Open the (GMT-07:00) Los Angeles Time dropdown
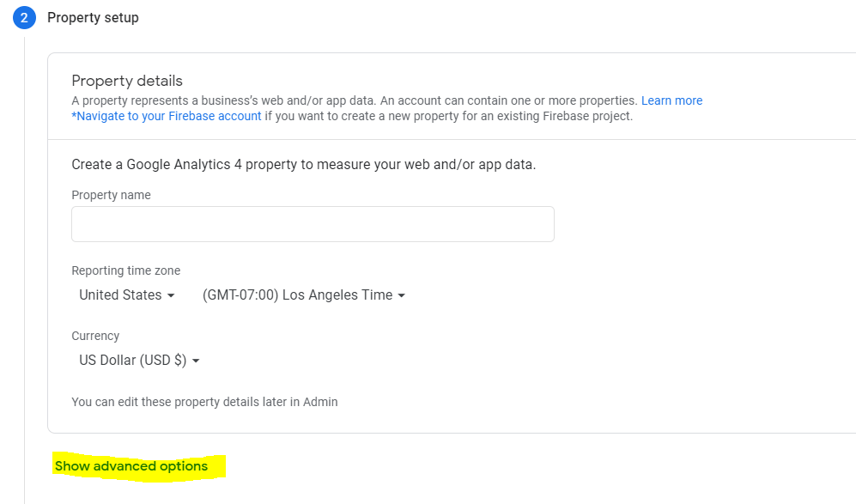This screenshot has height=504, width=856. [304, 295]
